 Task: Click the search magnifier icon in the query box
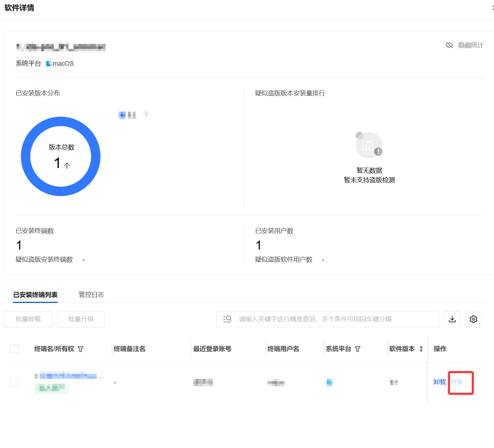click(x=227, y=319)
